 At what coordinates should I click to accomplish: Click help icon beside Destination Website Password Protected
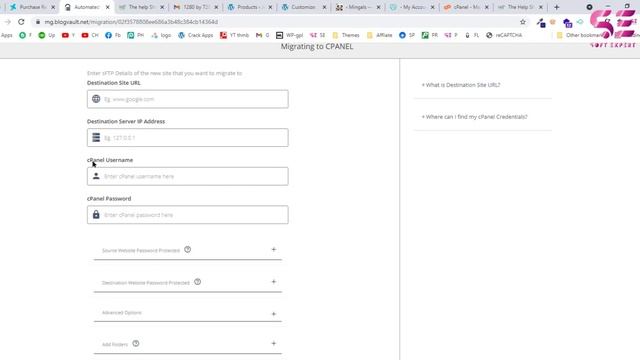point(198,282)
